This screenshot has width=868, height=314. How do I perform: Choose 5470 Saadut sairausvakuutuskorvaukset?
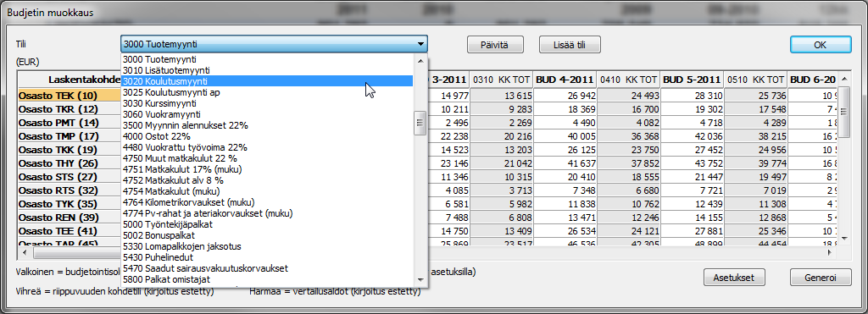[x=267, y=268]
